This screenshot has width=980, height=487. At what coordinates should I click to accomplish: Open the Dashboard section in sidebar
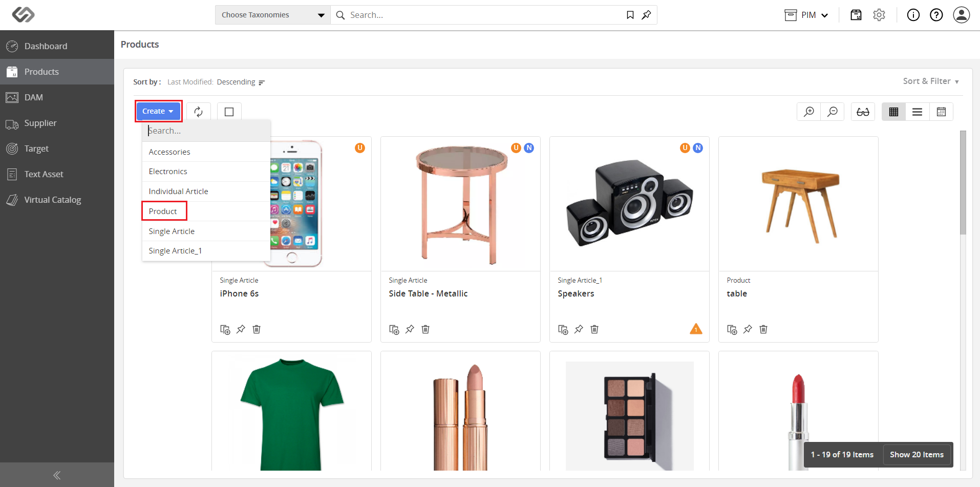(57, 46)
